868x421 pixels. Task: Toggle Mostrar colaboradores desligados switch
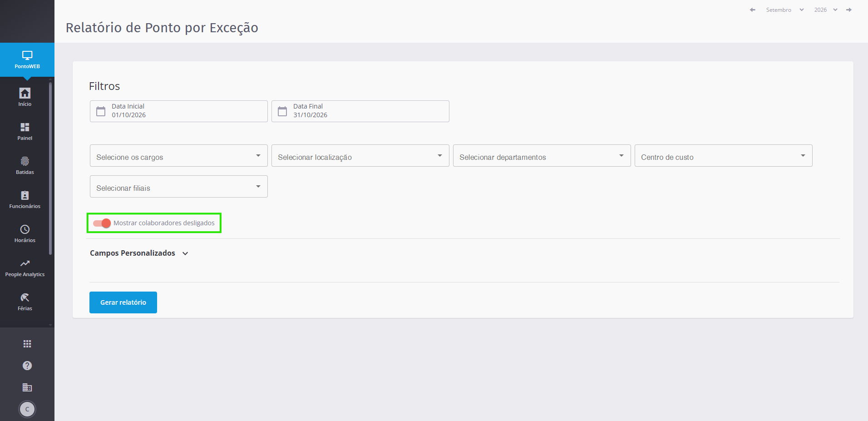pos(102,223)
